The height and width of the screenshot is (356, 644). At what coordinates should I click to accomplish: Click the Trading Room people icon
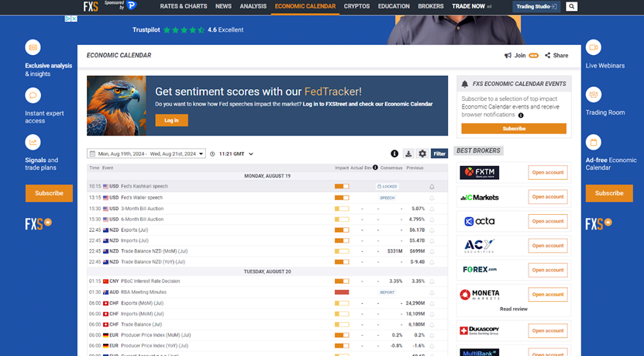click(x=594, y=95)
